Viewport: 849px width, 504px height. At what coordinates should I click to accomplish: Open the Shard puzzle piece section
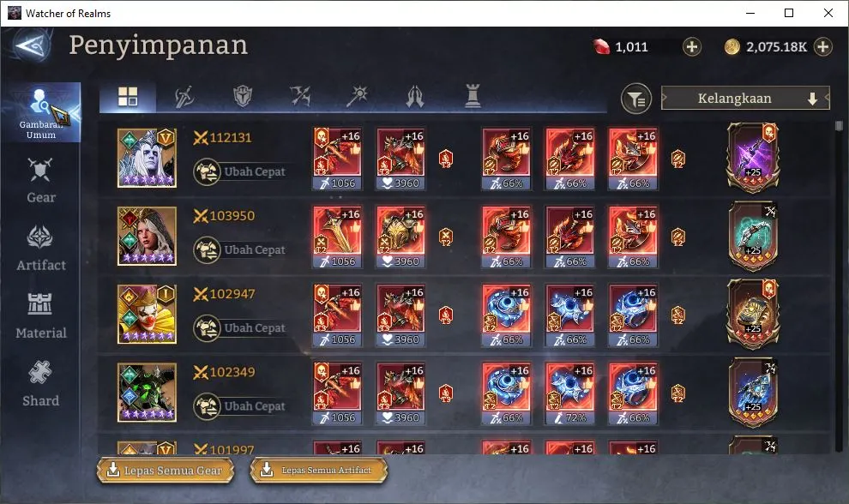[x=40, y=384]
